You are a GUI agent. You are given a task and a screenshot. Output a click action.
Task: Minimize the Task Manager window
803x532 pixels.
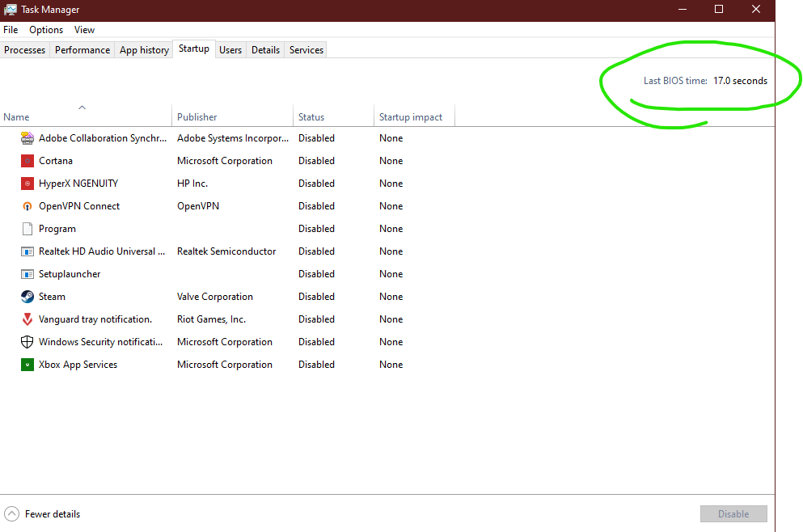coord(683,9)
